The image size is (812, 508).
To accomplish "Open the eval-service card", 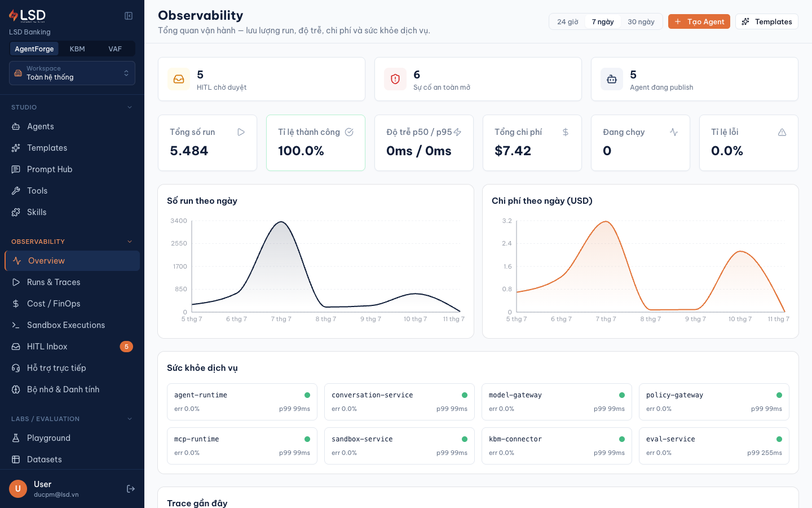I will [x=714, y=446].
